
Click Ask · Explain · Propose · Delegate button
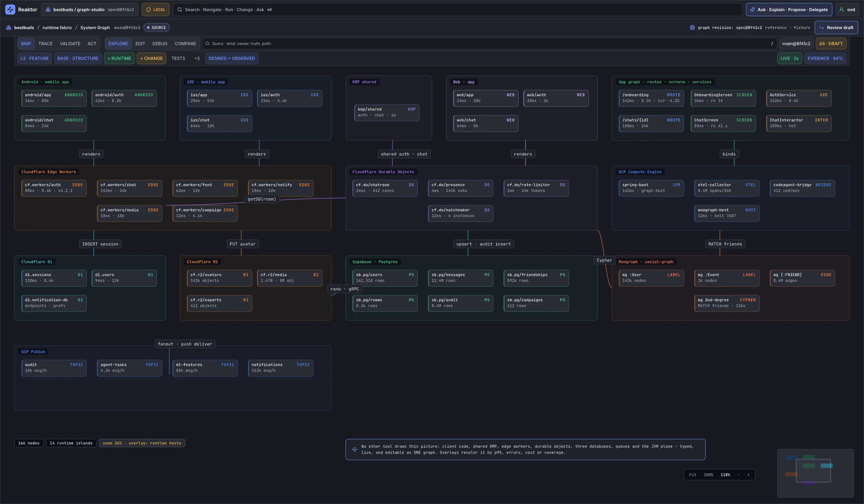click(789, 10)
